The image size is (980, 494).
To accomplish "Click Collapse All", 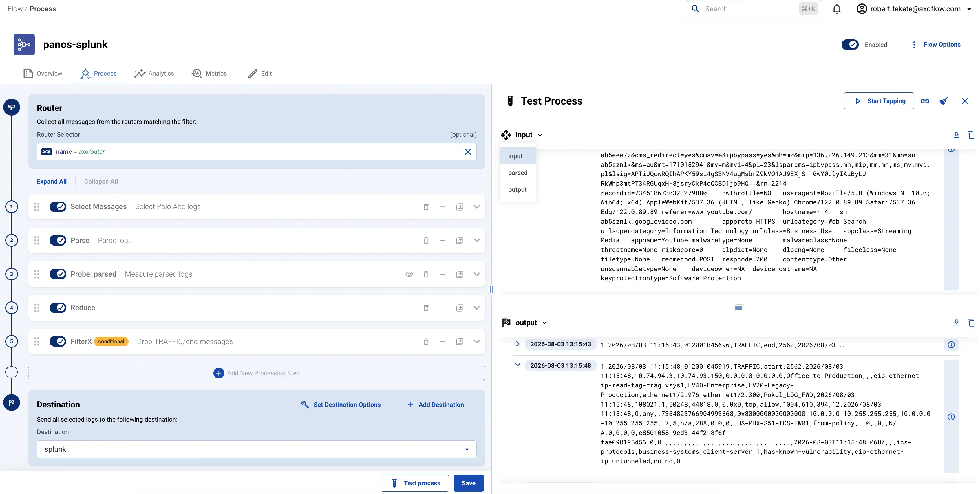I will click(x=101, y=181).
